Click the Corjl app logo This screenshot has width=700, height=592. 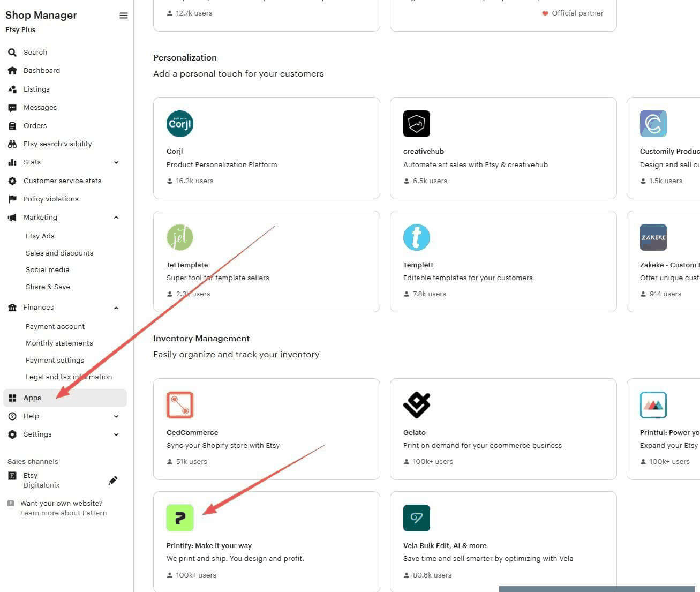[x=180, y=124]
